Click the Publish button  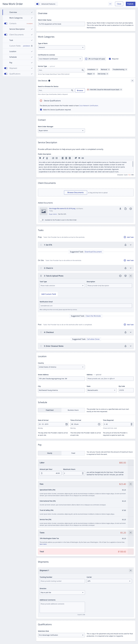[x=130, y=4]
